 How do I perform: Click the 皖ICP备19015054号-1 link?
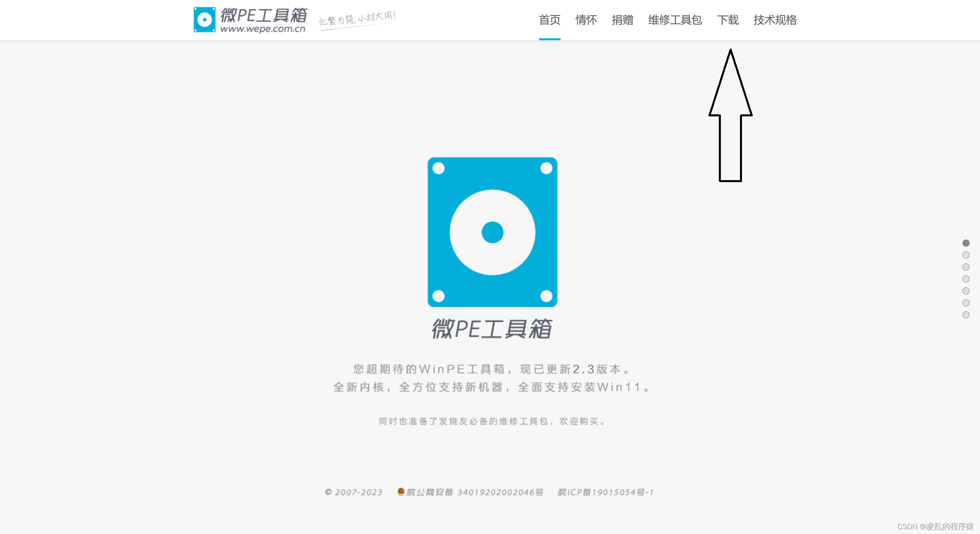[x=605, y=492]
